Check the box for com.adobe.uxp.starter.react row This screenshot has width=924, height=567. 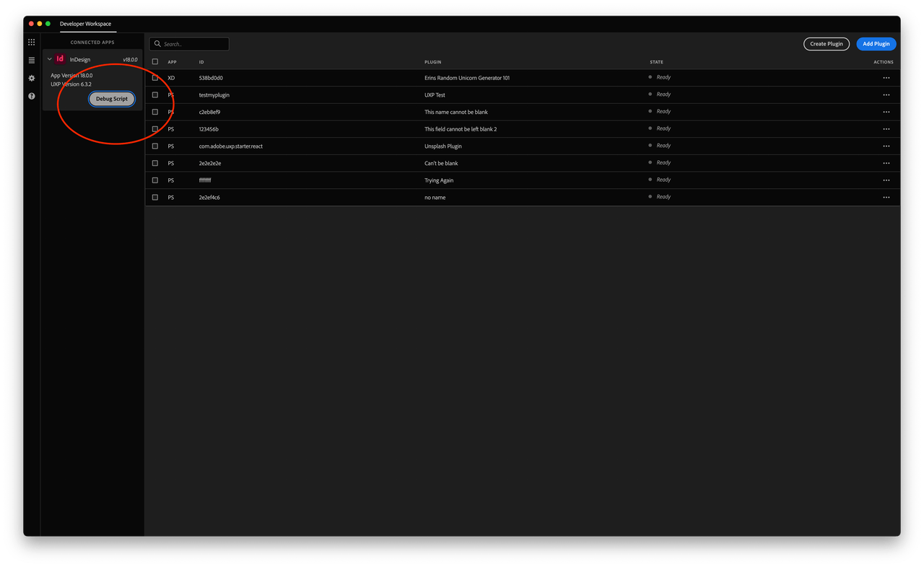155,146
